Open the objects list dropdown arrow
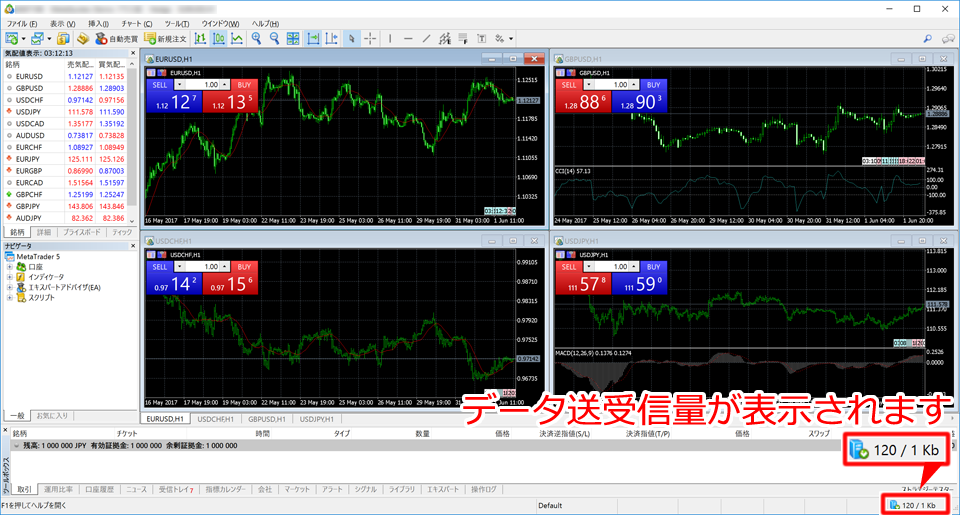 (x=511, y=39)
